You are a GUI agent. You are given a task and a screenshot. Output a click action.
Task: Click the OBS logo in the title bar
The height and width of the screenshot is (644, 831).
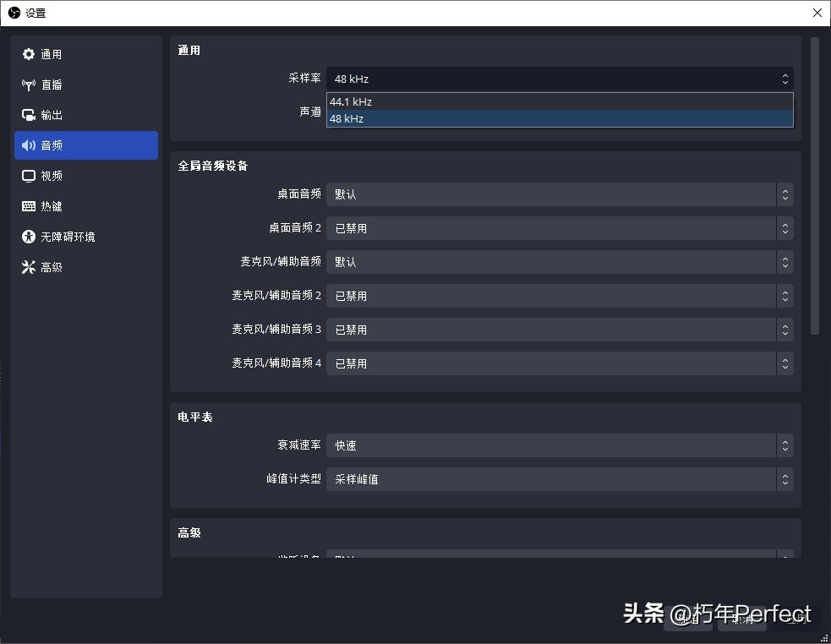[14, 13]
